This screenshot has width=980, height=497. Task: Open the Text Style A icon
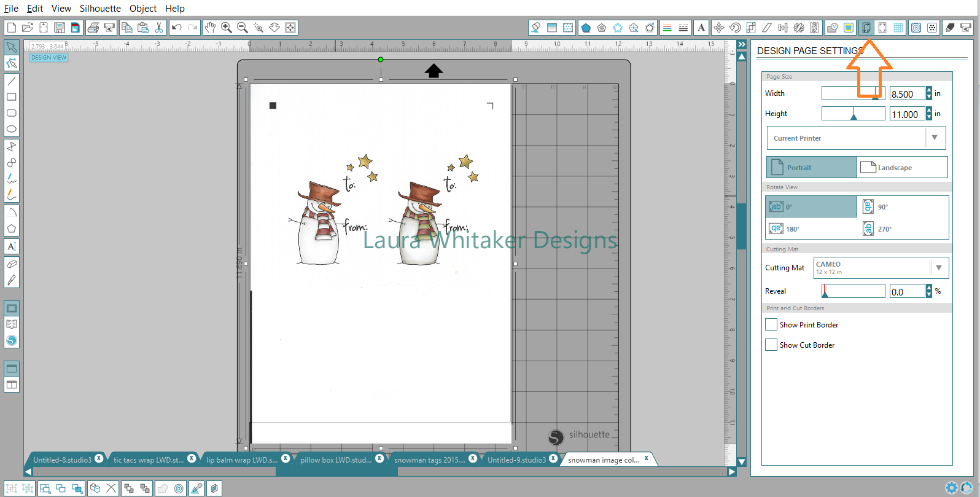point(701,28)
